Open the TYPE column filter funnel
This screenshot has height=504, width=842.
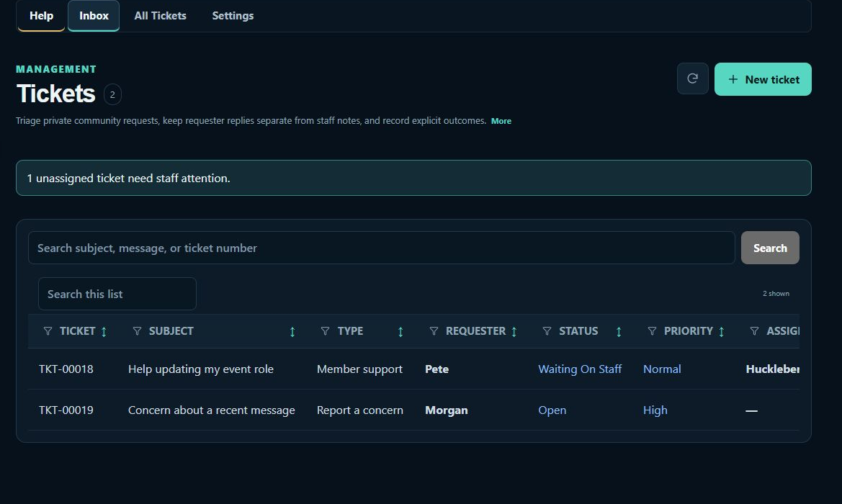pos(325,331)
